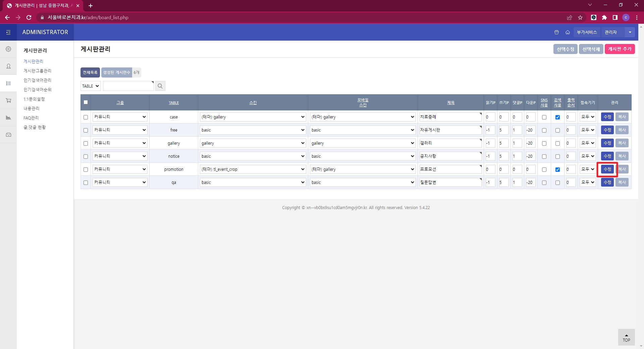Screen dimensions: 644x349
Task: Click the 게시판 추가 button
Action: (x=620, y=49)
